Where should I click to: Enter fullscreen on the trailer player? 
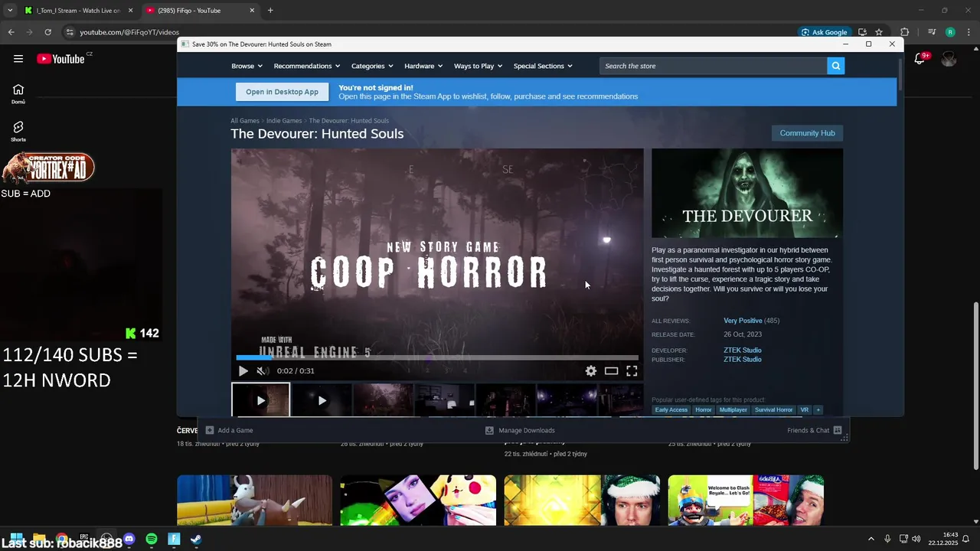[x=632, y=371]
